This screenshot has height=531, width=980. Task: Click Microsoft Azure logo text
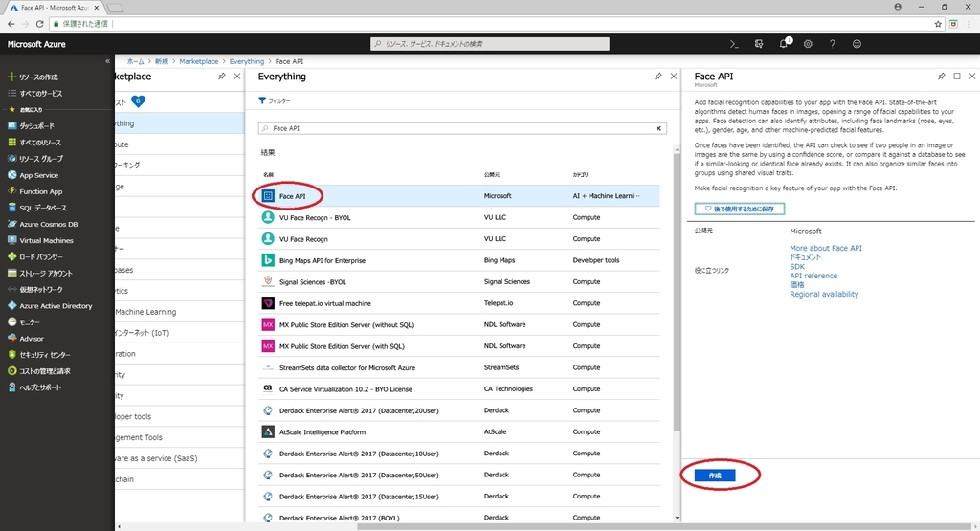(36, 44)
